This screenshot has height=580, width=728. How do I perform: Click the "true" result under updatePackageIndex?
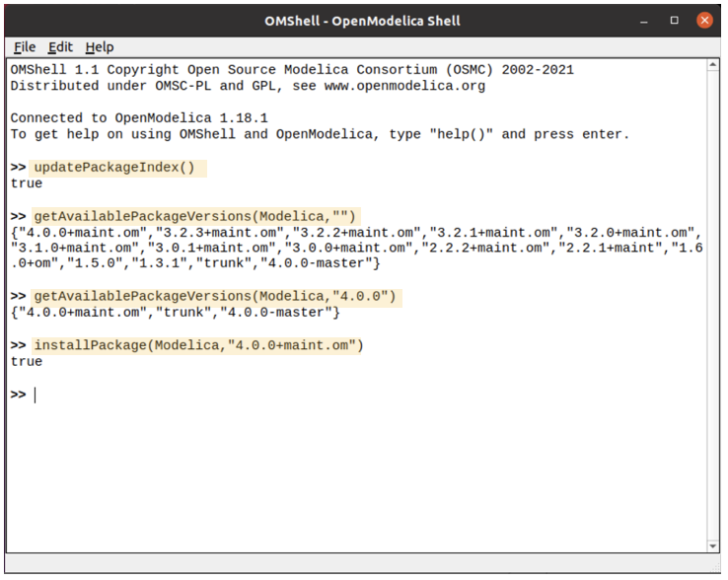pos(27,183)
